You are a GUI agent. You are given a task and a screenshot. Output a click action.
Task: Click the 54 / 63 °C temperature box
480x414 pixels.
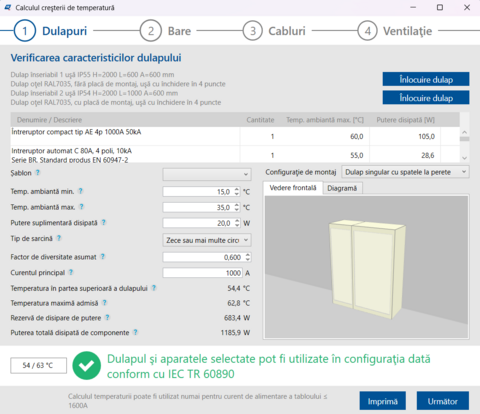pos(38,365)
